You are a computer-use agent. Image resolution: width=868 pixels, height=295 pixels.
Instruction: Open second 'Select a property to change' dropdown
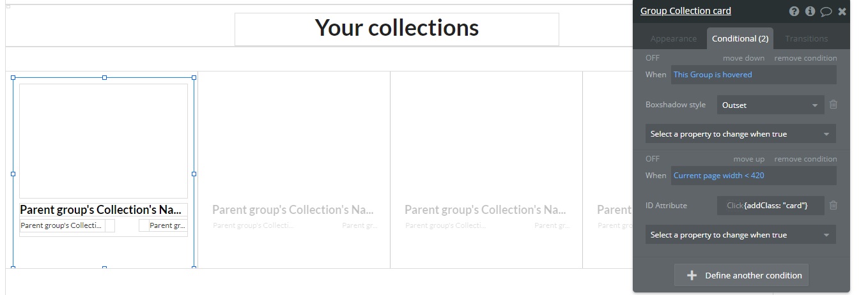click(740, 235)
